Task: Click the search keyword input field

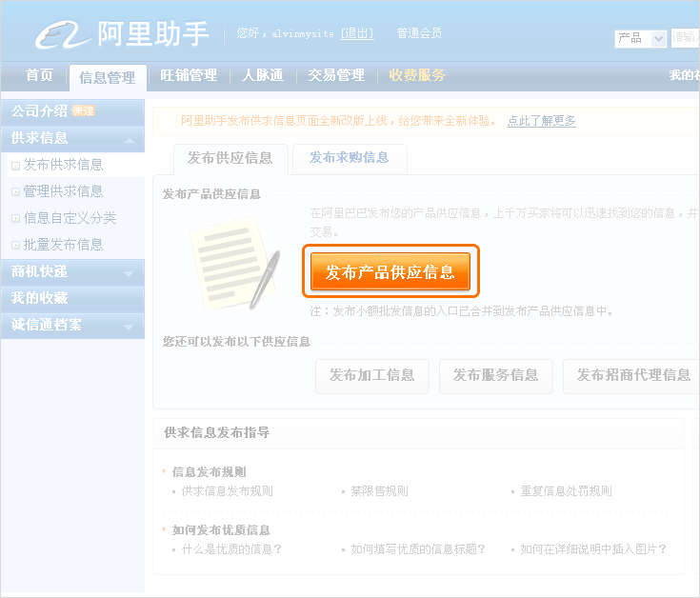Action: 686,38
